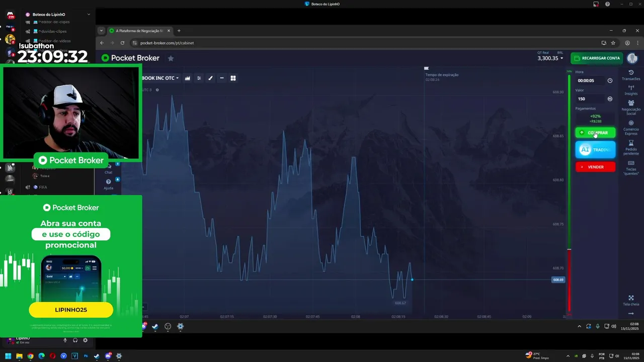The width and height of the screenshot is (644, 362).
Task: Open Chrome tab search chevron
Action: (101, 31)
